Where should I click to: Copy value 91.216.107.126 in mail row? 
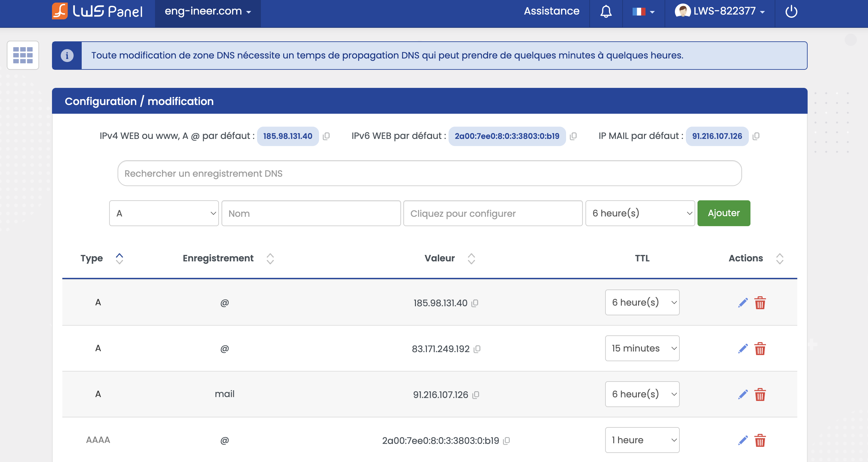tap(475, 395)
